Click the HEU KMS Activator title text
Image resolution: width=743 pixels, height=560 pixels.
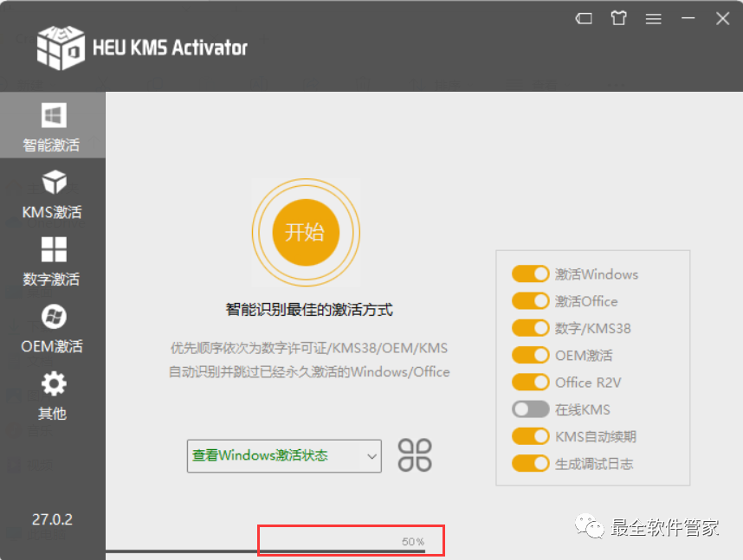(x=170, y=48)
